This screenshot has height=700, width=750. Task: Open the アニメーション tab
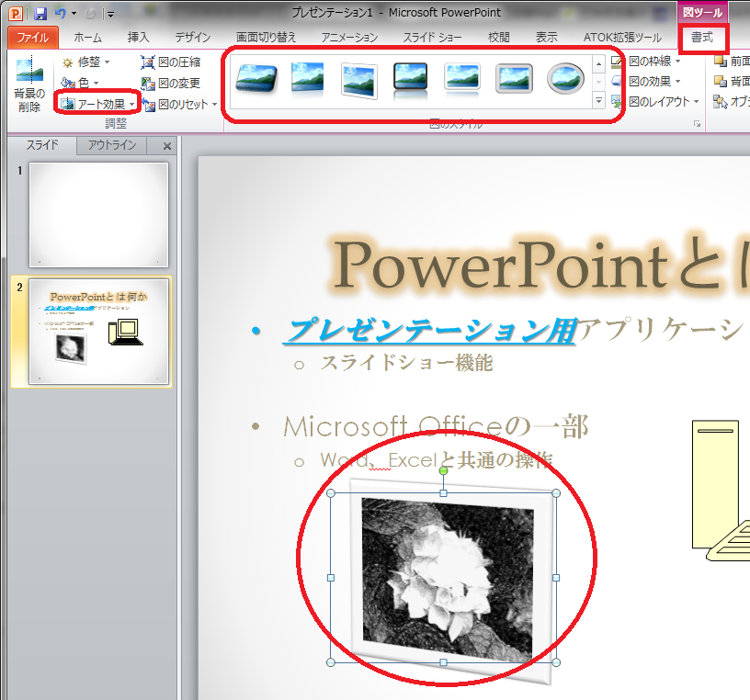point(349,38)
